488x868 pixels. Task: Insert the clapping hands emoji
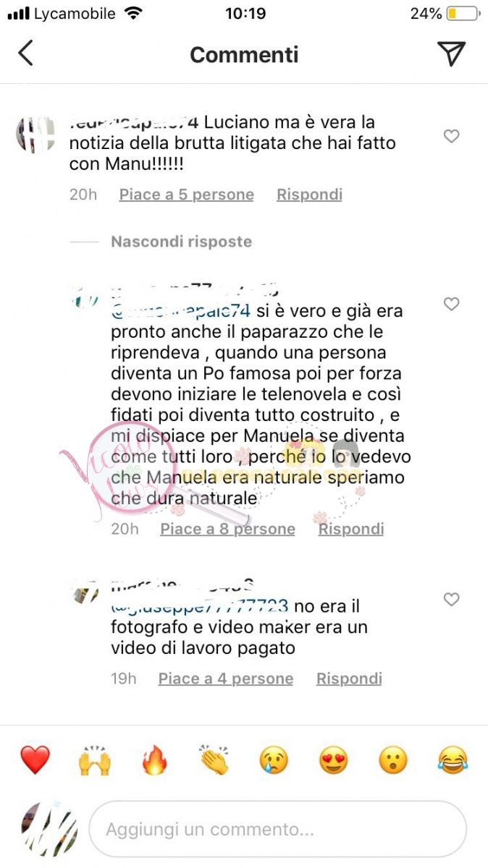pos(214,760)
